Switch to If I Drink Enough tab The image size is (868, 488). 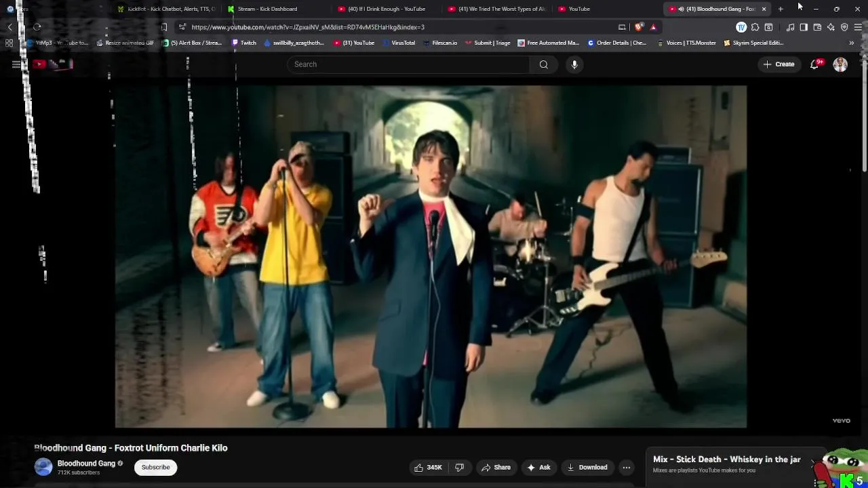(x=387, y=9)
